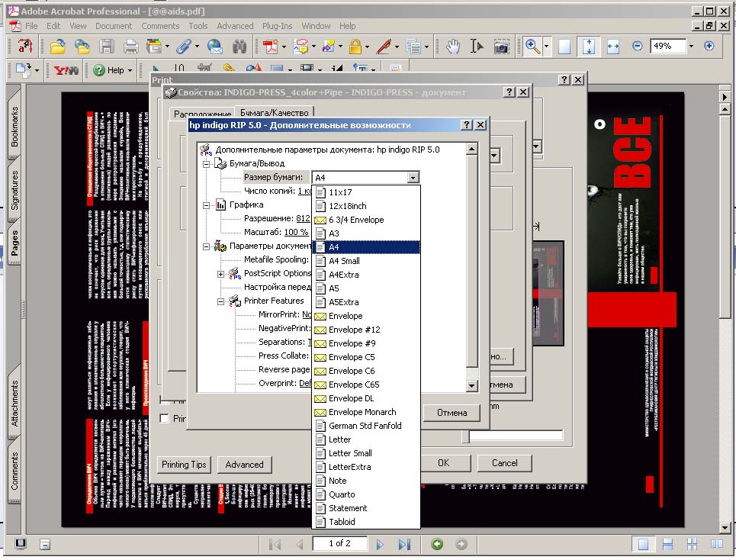Open the File menu
This screenshot has height=560, width=736.
(x=31, y=26)
